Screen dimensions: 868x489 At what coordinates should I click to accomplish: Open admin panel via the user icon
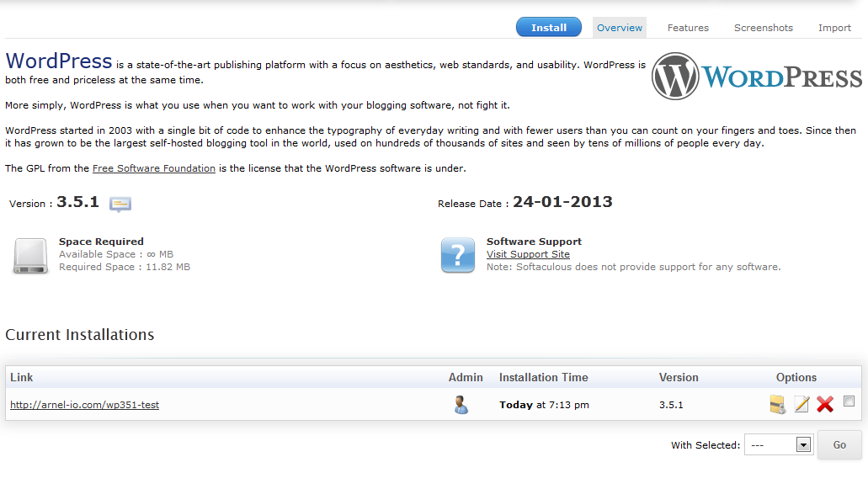click(461, 405)
